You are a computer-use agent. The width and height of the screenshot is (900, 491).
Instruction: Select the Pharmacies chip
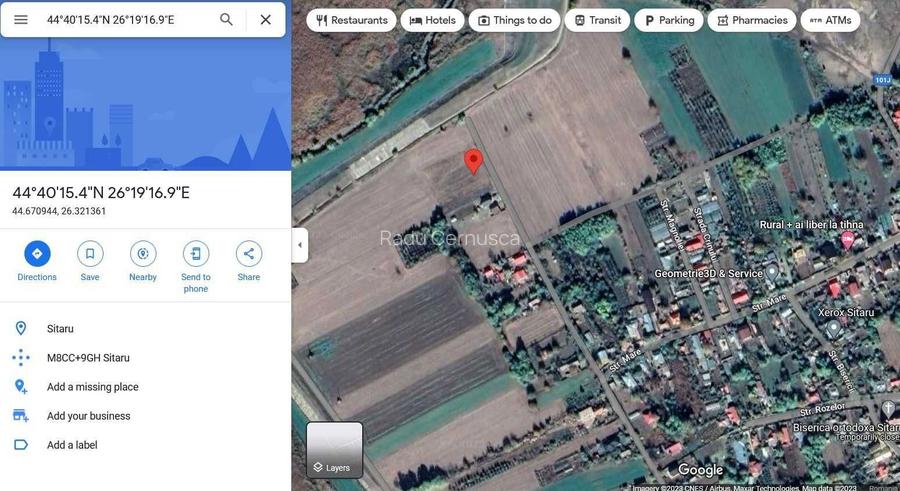coord(746,20)
